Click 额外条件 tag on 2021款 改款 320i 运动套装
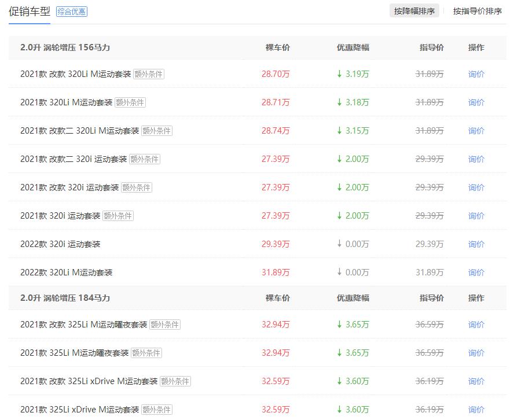 137,187
